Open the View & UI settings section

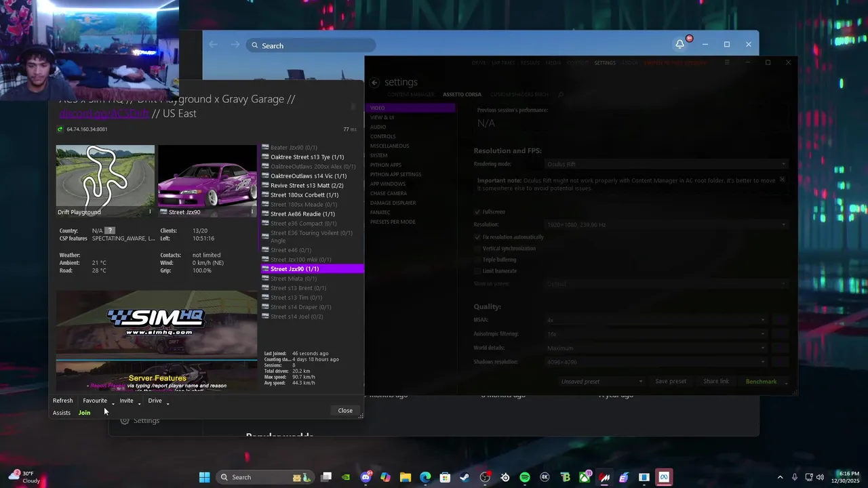click(x=382, y=117)
